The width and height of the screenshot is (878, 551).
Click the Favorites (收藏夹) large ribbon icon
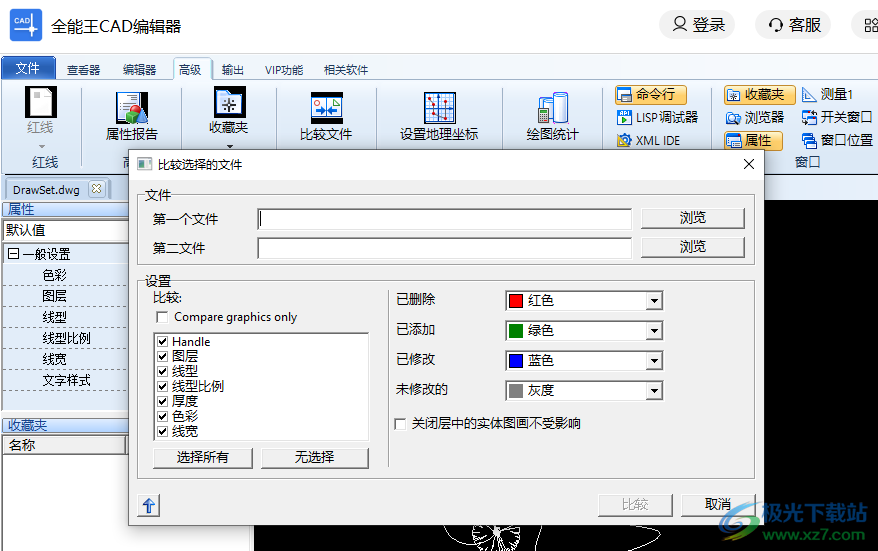230,102
